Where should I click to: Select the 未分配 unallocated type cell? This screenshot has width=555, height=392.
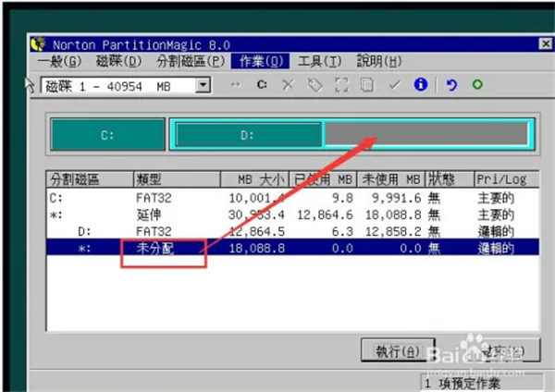[x=155, y=248]
